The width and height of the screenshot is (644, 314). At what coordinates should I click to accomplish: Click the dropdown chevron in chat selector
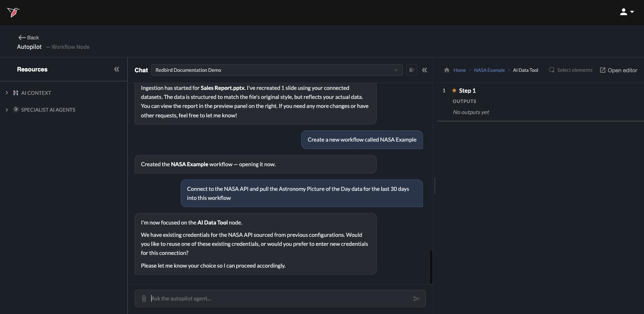pos(396,70)
